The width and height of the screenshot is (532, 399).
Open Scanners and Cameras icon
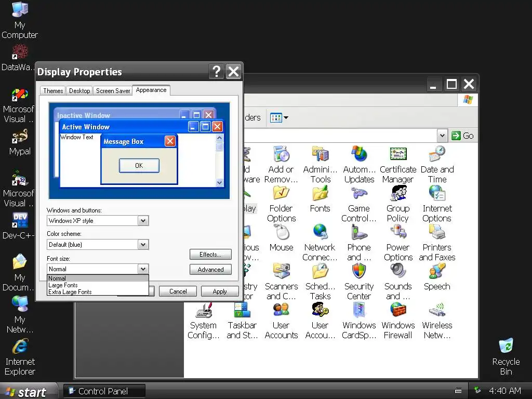point(281,282)
